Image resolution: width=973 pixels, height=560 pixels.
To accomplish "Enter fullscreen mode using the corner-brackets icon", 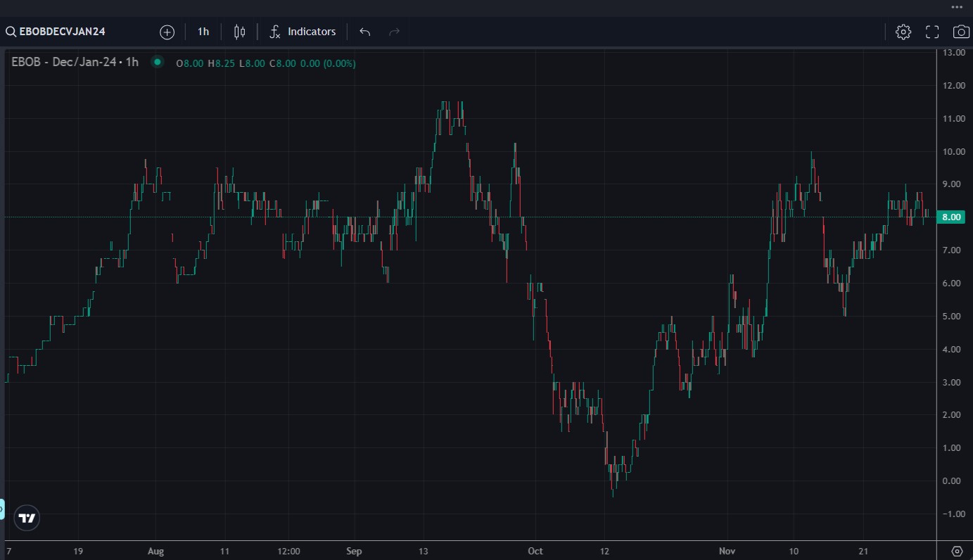I will point(932,32).
